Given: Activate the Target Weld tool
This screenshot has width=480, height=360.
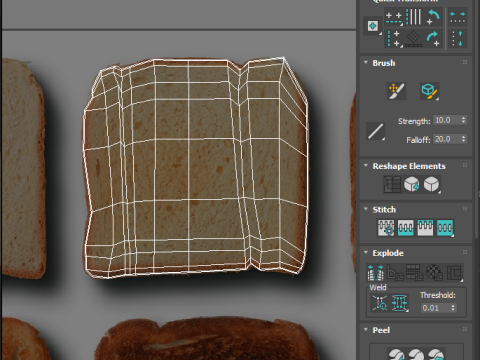Looking at the screenshot, I should click(x=380, y=303).
